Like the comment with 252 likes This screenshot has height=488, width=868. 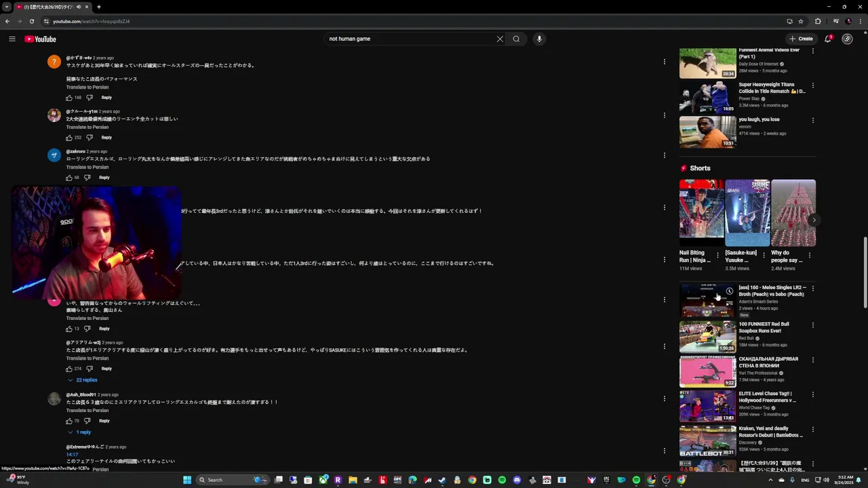(69, 138)
